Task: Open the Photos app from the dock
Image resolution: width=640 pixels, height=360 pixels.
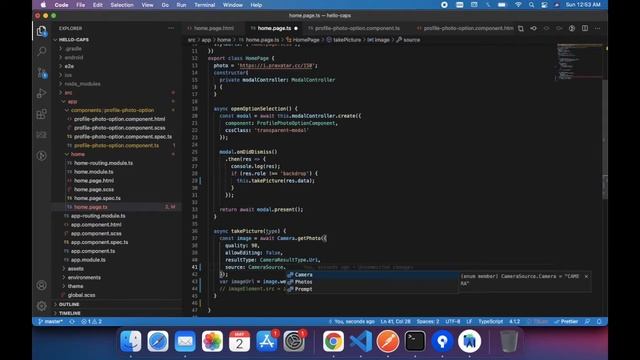Action: (212, 341)
